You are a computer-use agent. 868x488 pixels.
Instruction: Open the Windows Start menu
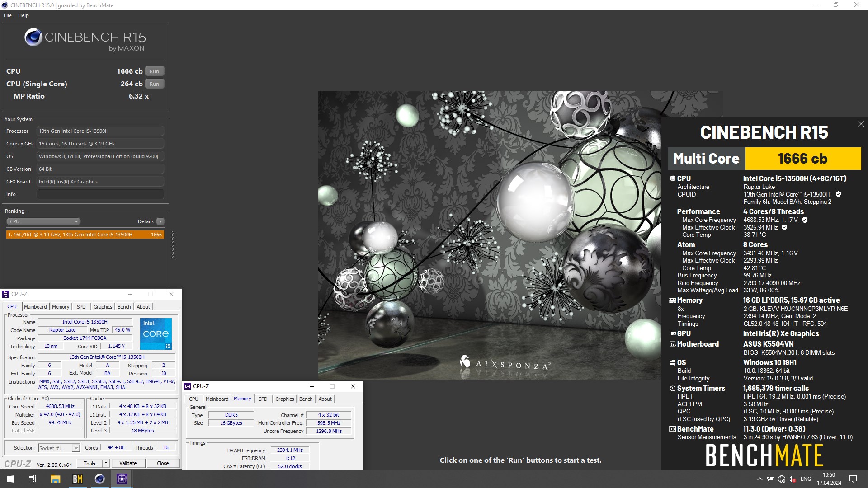pyautogui.click(x=11, y=479)
